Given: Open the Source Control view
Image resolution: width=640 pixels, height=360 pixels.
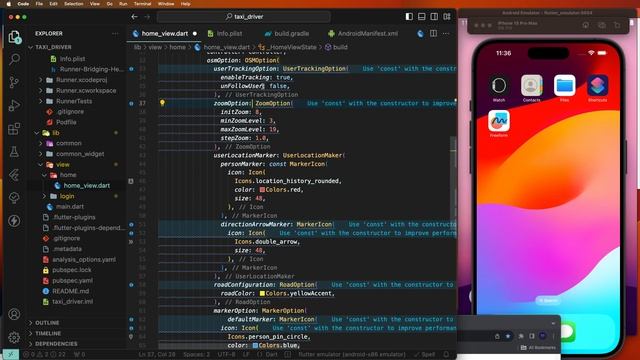Looking at the screenshot, I should click(14, 82).
